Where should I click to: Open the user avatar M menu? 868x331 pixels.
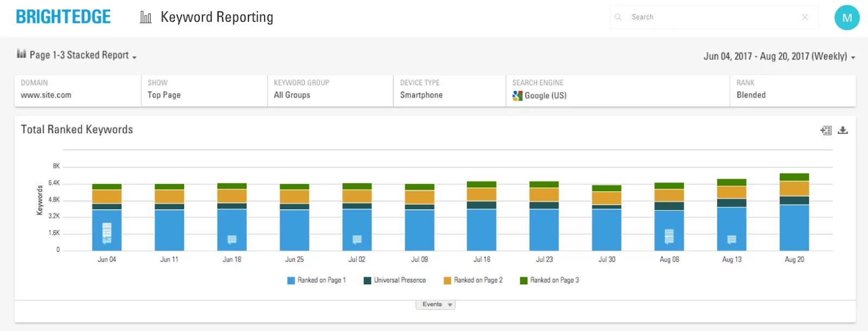coord(847,17)
